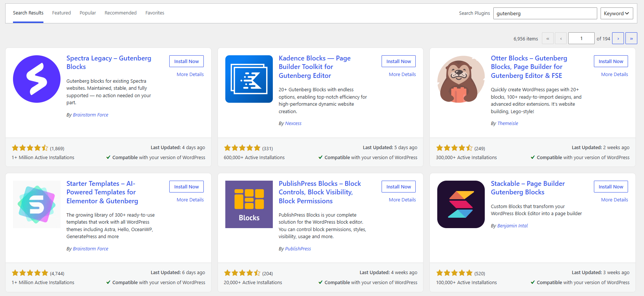This screenshot has height=296, width=644.
Task: Click the '6,956 items' count text
Action: [526, 39]
